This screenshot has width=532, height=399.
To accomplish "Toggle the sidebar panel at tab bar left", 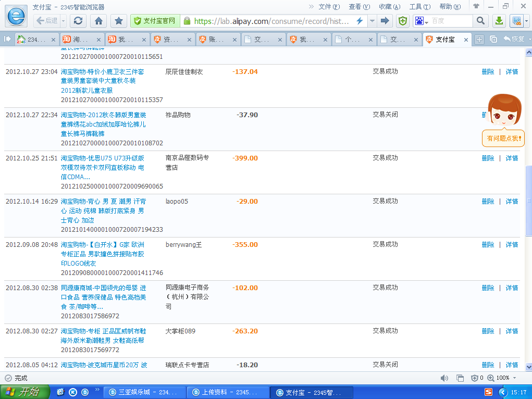I will [7, 39].
